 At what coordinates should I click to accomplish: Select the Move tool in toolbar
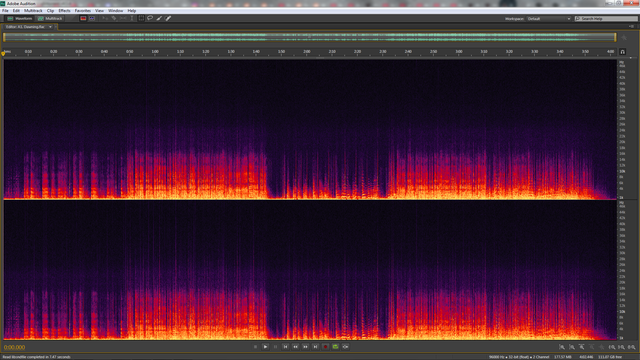coord(105,18)
